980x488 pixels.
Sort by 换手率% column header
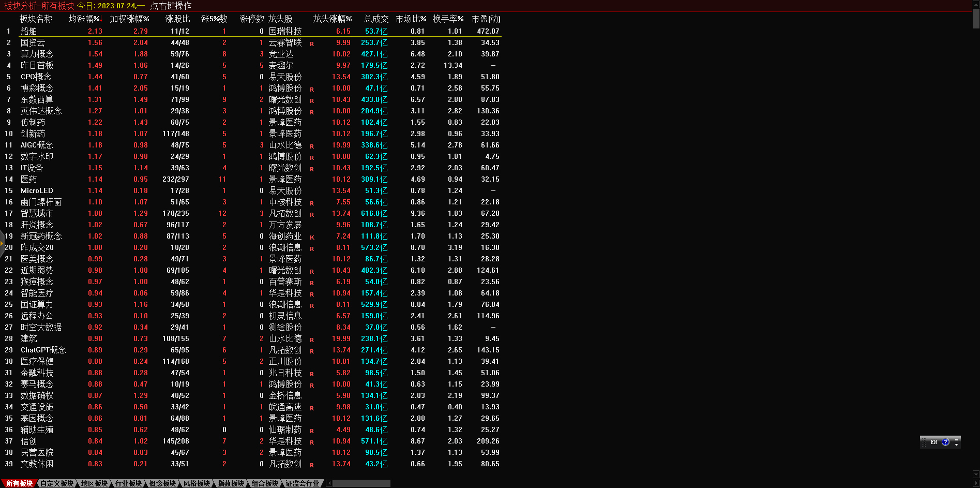click(x=448, y=19)
